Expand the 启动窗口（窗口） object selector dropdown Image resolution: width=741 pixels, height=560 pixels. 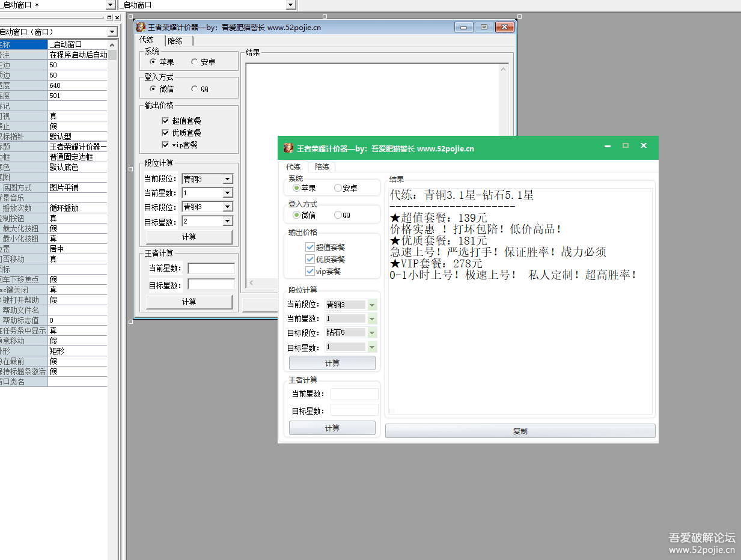pyautogui.click(x=112, y=32)
